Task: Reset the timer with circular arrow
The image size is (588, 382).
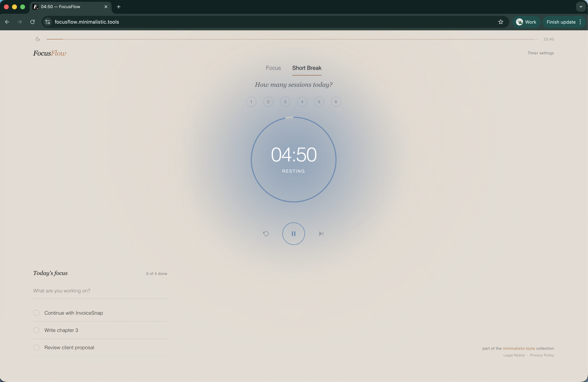Action: (x=266, y=234)
